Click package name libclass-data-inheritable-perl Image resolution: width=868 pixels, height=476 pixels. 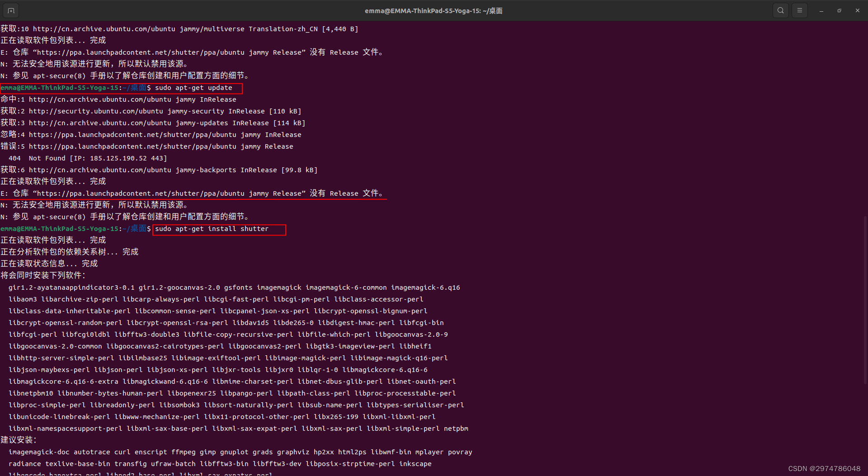pyautogui.click(x=69, y=311)
